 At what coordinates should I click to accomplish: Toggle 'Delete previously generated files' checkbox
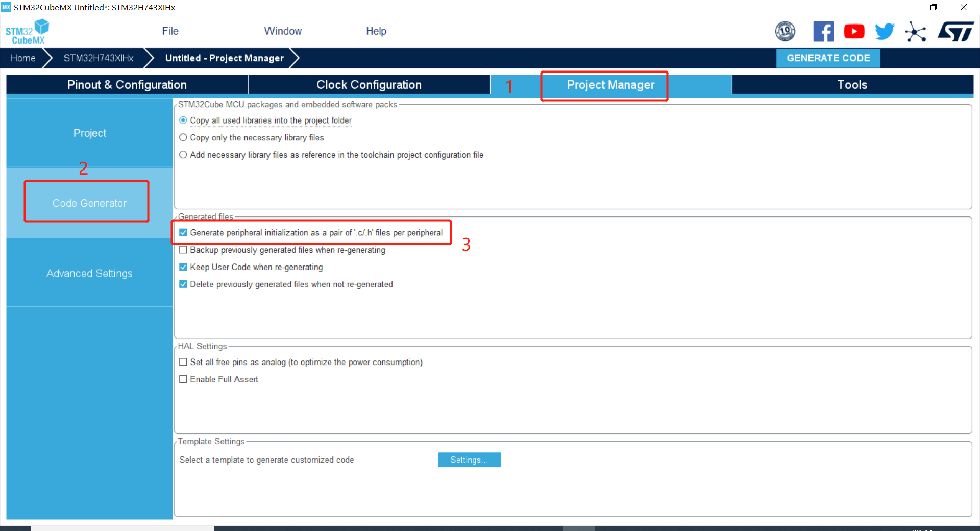(x=183, y=284)
